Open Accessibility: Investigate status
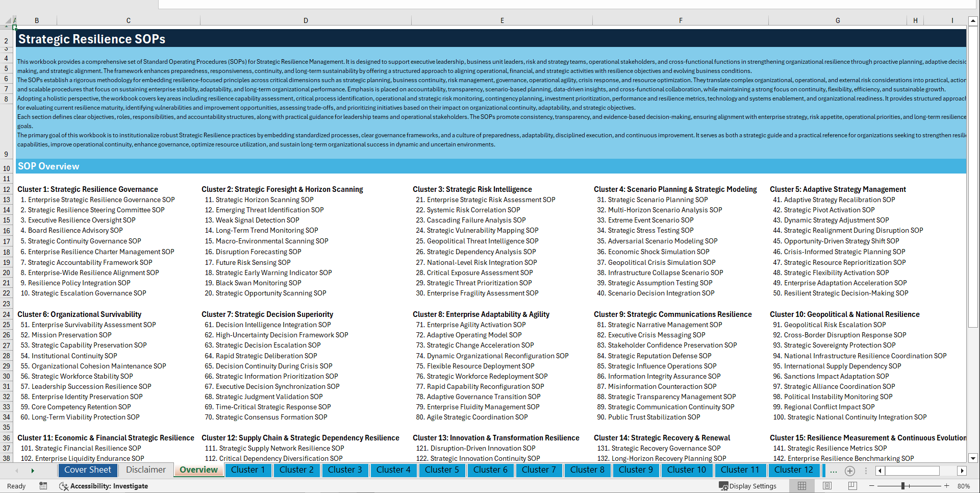Viewport: 980px width, 493px height. 104,486
